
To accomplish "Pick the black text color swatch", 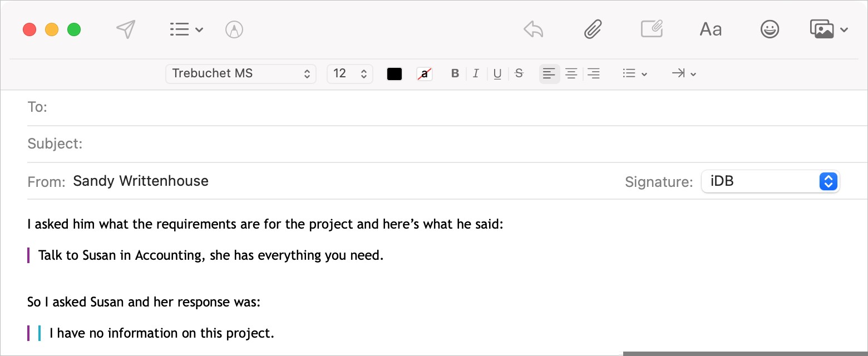I will tap(394, 74).
